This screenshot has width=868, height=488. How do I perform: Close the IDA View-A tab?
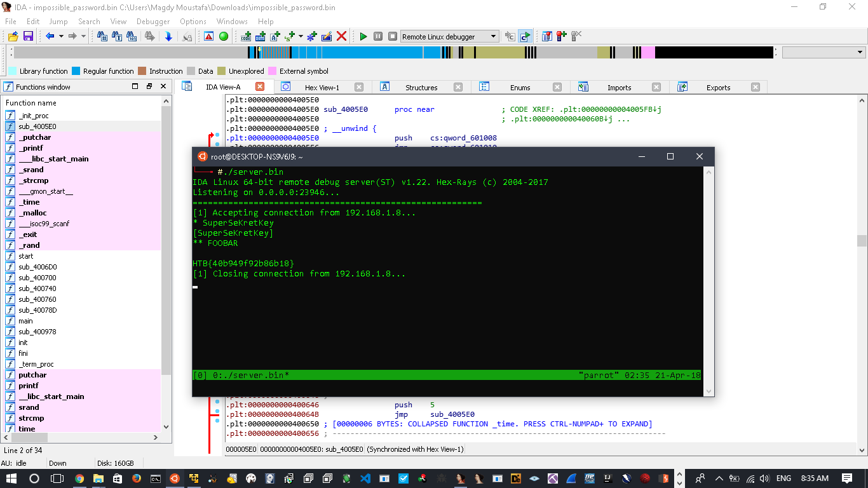(x=260, y=86)
